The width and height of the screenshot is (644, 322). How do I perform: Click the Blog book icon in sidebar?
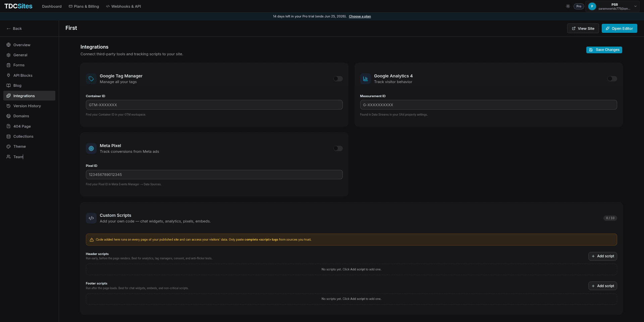point(8,85)
